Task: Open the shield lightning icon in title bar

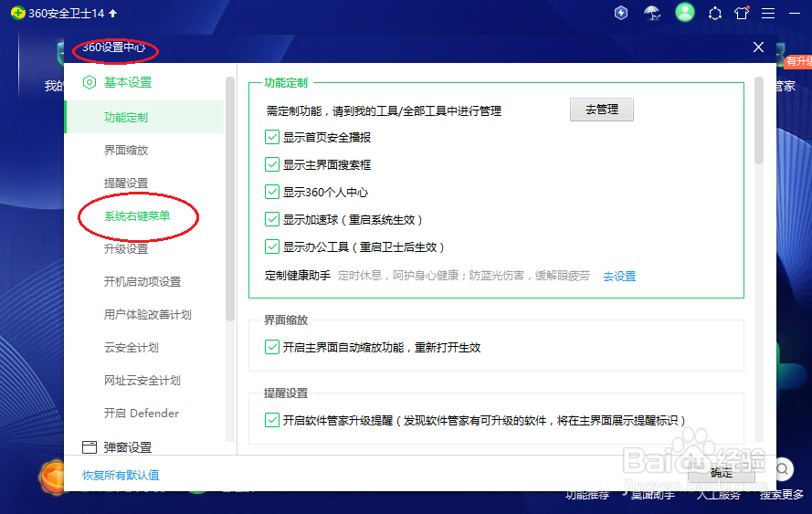Action: point(621,13)
